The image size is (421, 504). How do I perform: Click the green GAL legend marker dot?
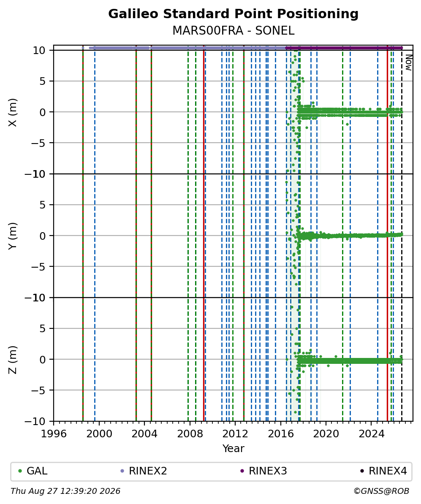pyautogui.click(x=20, y=471)
